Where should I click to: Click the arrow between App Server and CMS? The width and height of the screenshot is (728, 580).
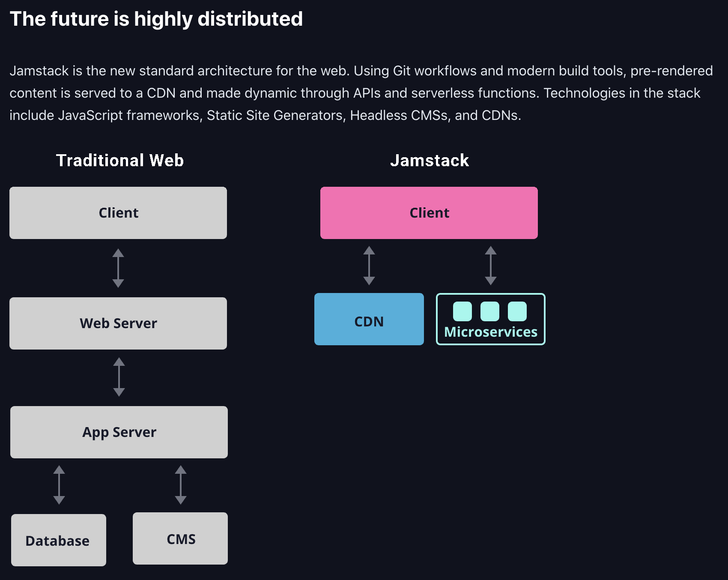[x=181, y=485]
